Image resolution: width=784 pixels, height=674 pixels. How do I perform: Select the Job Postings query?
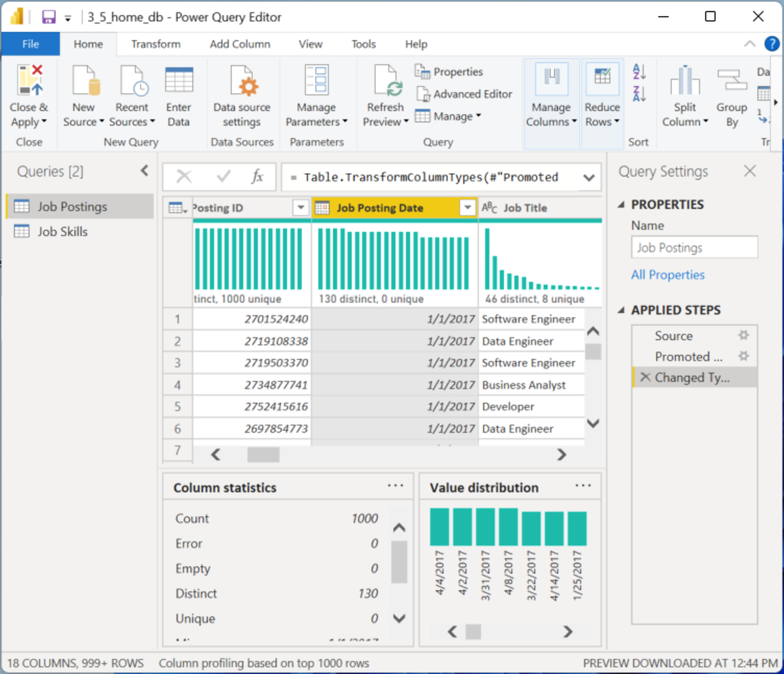80,207
